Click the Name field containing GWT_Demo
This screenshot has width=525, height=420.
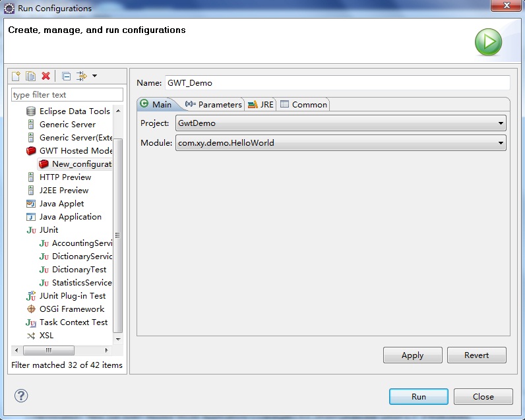(338, 82)
